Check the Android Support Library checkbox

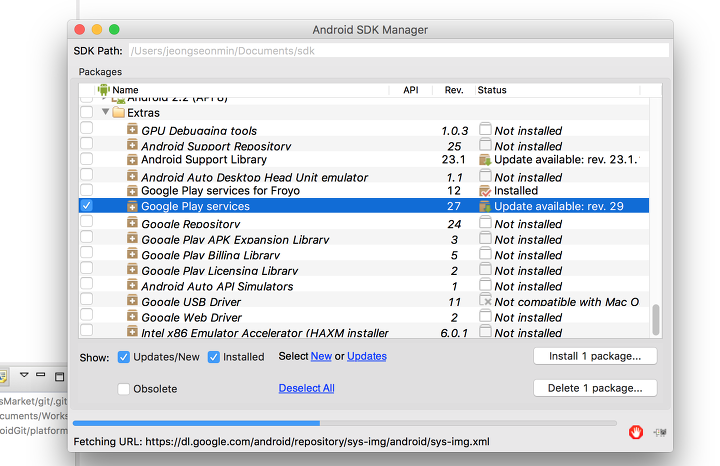point(86,159)
